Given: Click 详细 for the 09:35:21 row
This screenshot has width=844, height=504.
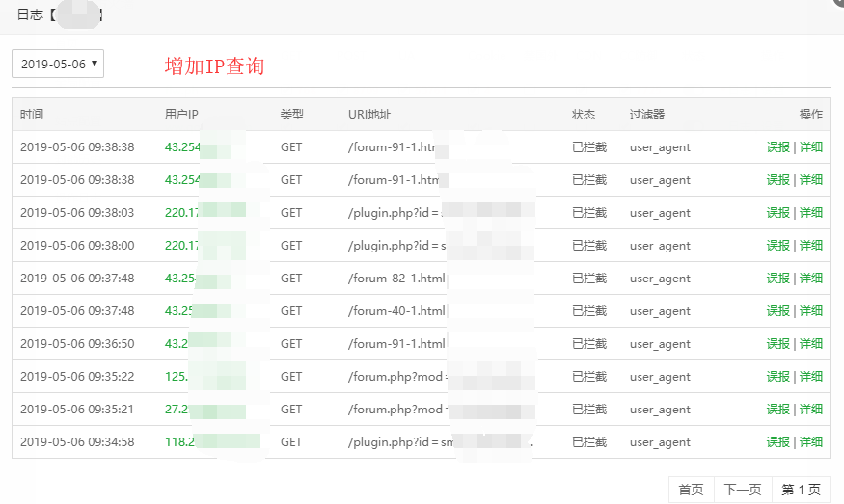Looking at the screenshot, I should click(810, 410).
